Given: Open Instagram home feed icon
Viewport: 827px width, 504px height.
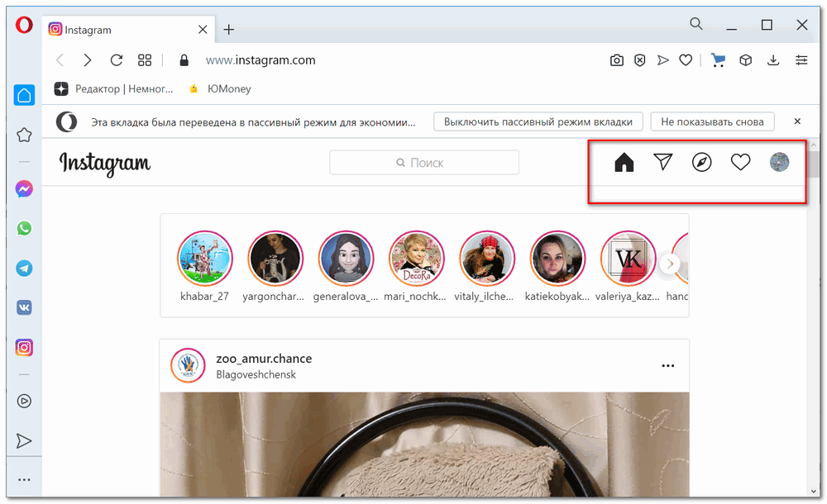Looking at the screenshot, I should (624, 162).
